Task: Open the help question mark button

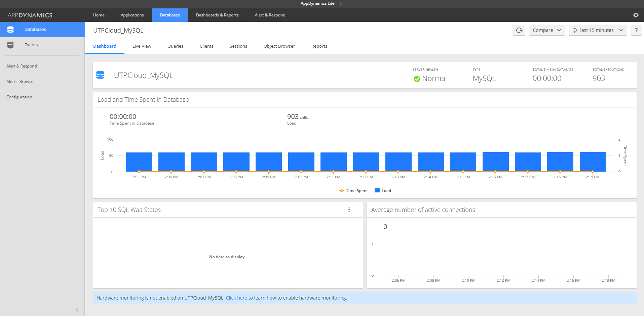Action: tap(636, 30)
